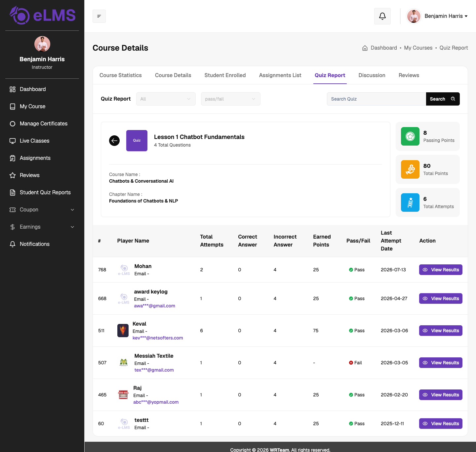476x452 pixels.
Task: View Results for Mohan
Action: click(x=441, y=270)
